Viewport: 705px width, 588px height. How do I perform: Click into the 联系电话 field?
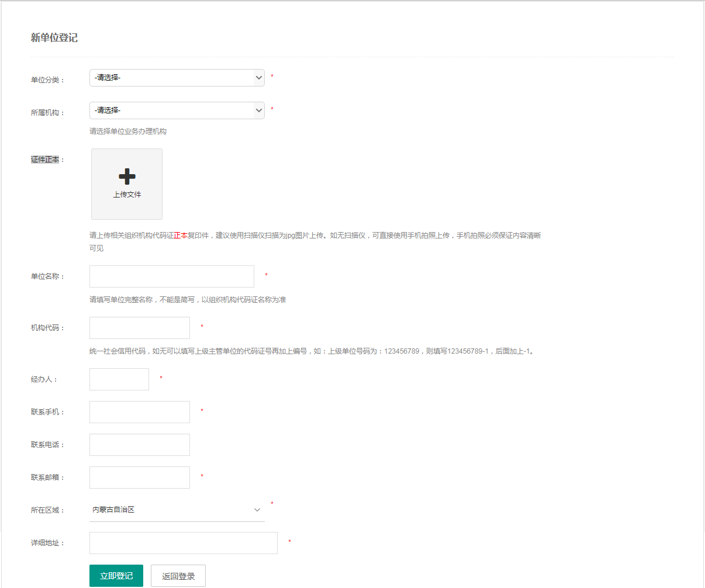139,445
